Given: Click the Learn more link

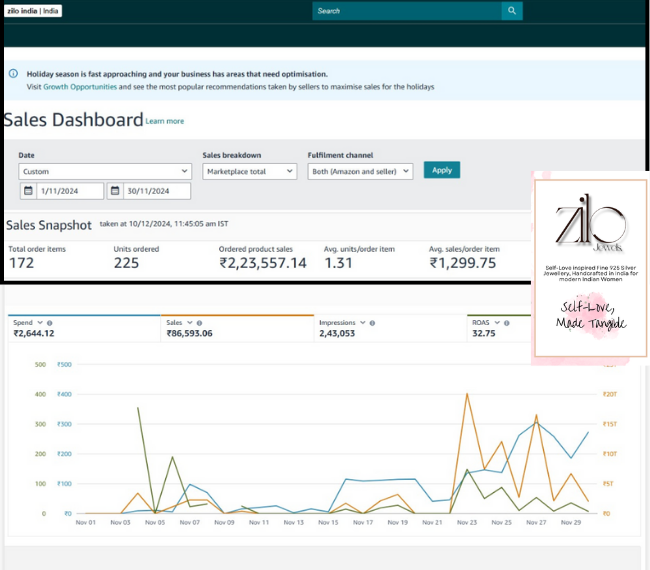Looking at the screenshot, I should (165, 121).
